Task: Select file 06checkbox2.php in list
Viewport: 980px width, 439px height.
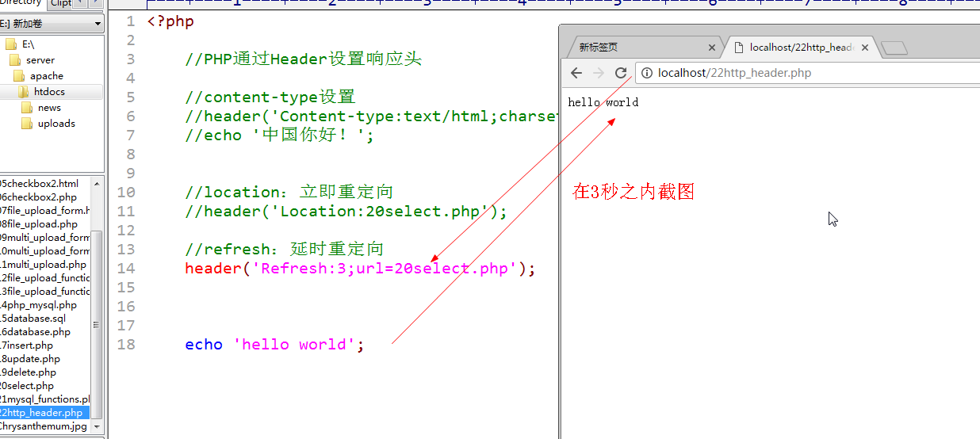Action: point(38,197)
